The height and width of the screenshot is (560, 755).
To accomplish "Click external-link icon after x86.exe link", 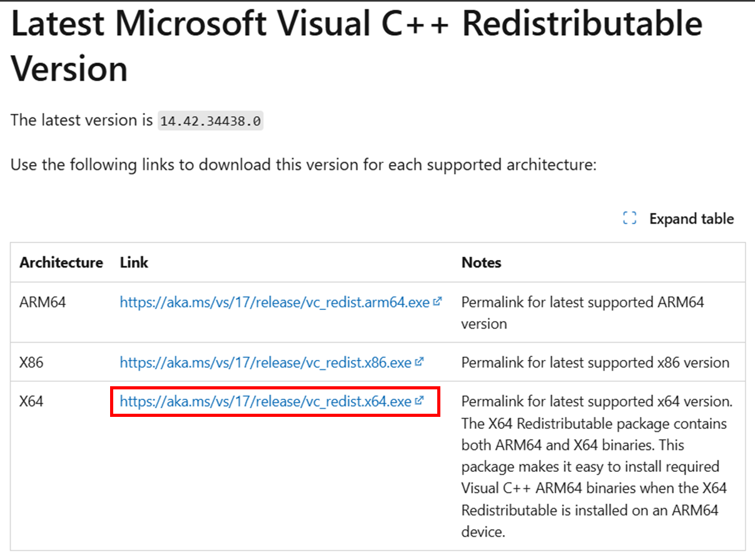I will pos(419,362).
